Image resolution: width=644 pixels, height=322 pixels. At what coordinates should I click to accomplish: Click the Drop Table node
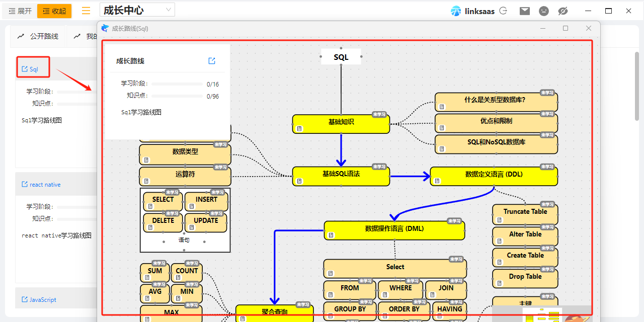525,279
